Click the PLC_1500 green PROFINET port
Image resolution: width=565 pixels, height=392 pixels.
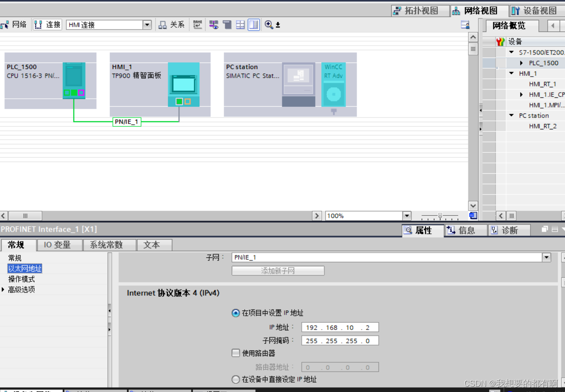tap(74, 93)
